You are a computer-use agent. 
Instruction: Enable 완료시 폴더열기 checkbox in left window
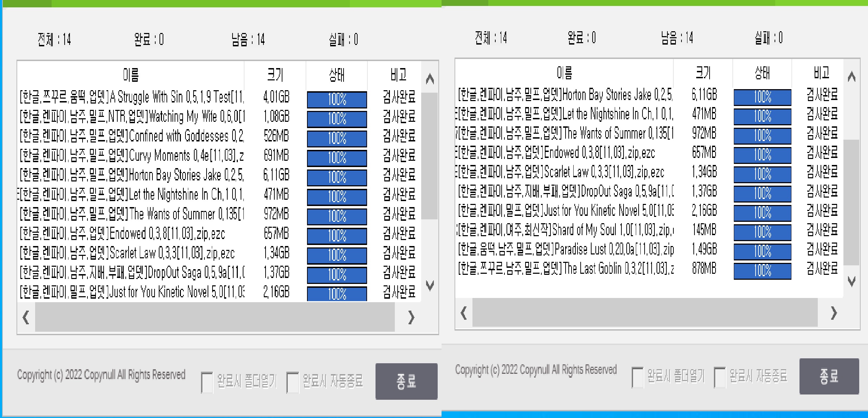click(207, 382)
